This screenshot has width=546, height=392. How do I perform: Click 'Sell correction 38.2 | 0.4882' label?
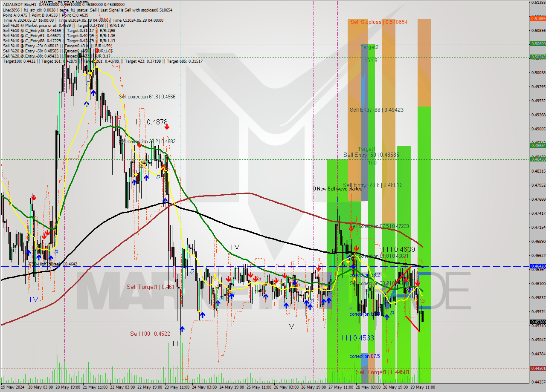point(147,141)
